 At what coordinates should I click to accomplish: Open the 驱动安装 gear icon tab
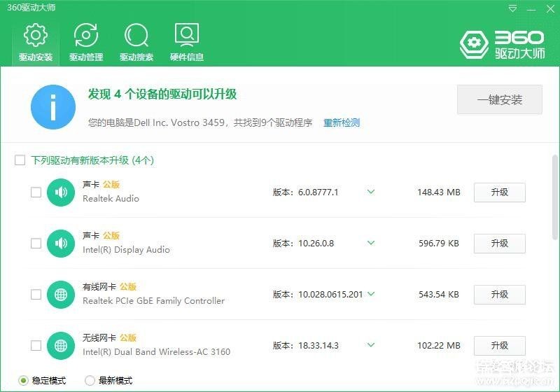click(36, 35)
